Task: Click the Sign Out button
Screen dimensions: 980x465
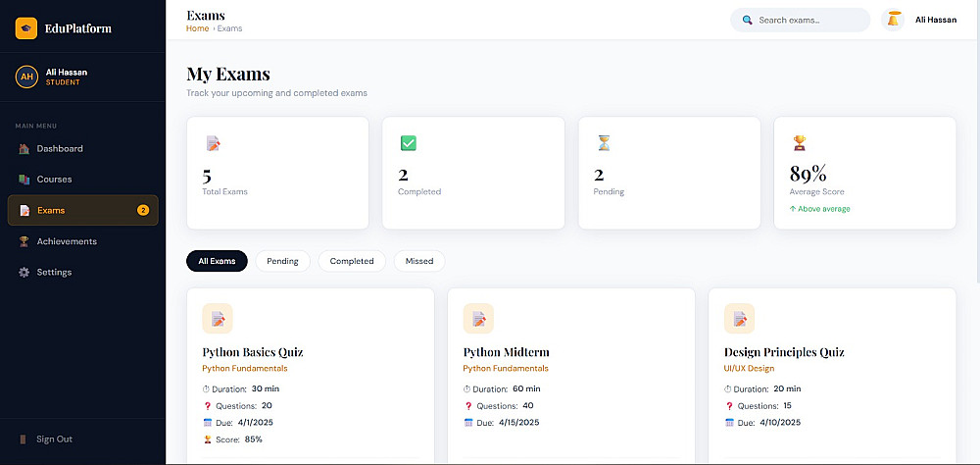Action: tap(54, 439)
